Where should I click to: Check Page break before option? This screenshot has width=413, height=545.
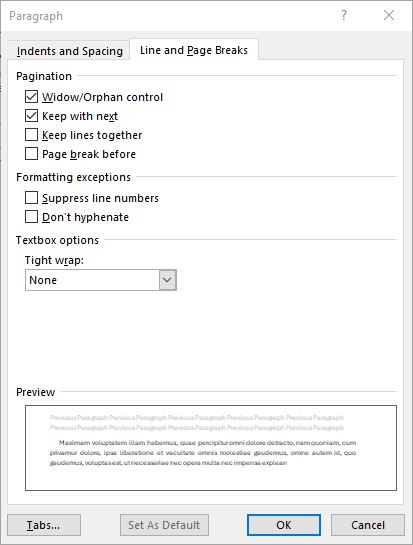31,154
